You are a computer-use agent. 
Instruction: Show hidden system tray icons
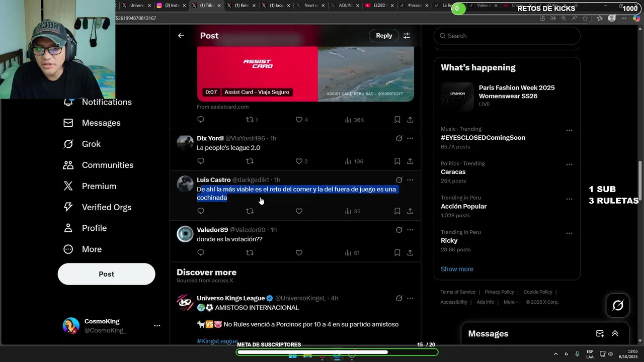555,354
